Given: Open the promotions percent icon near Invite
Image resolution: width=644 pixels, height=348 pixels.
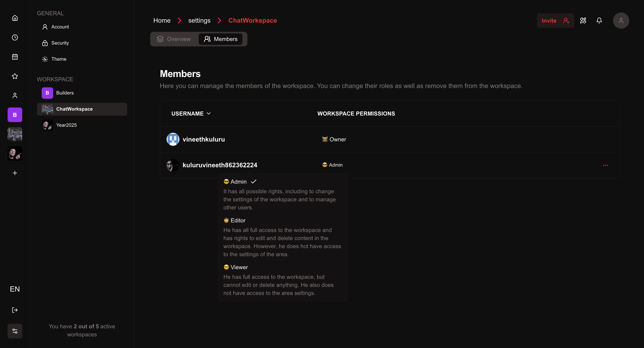Looking at the screenshot, I should [583, 20].
